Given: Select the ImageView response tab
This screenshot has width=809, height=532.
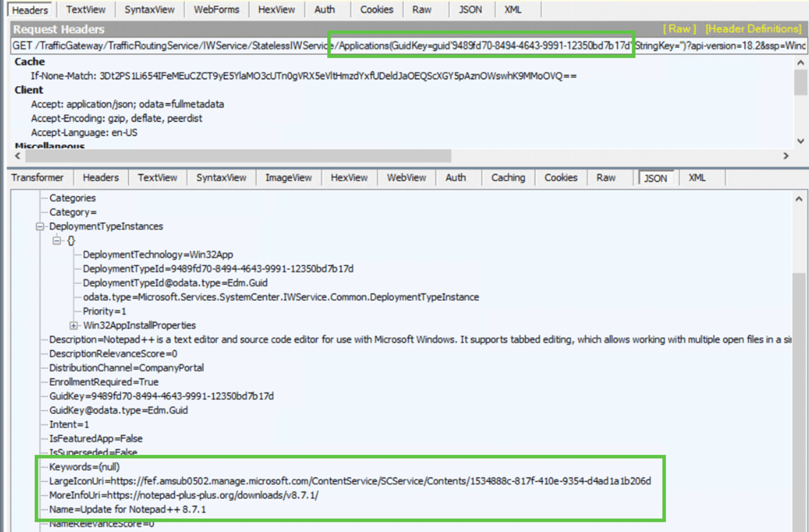Looking at the screenshot, I should pyautogui.click(x=288, y=177).
